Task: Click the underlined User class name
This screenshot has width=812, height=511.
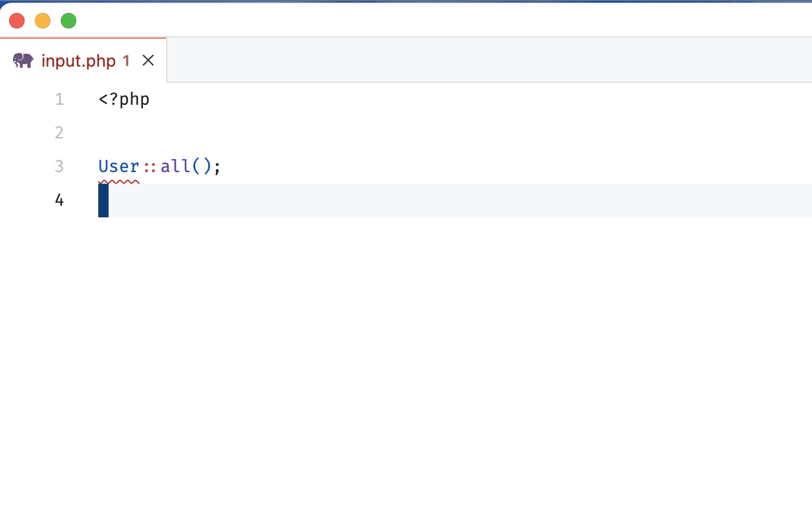Action: (x=119, y=167)
